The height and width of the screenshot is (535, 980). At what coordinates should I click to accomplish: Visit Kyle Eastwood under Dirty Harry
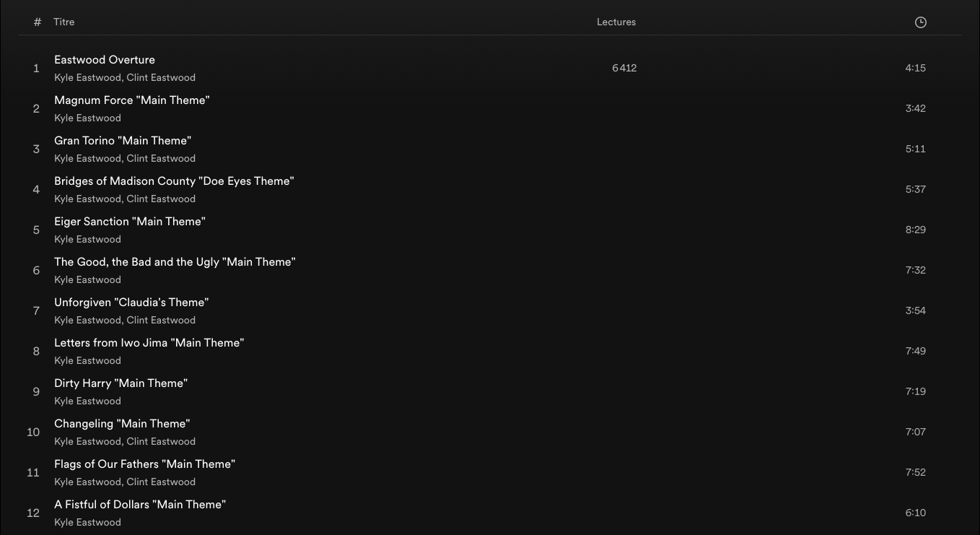coord(87,401)
